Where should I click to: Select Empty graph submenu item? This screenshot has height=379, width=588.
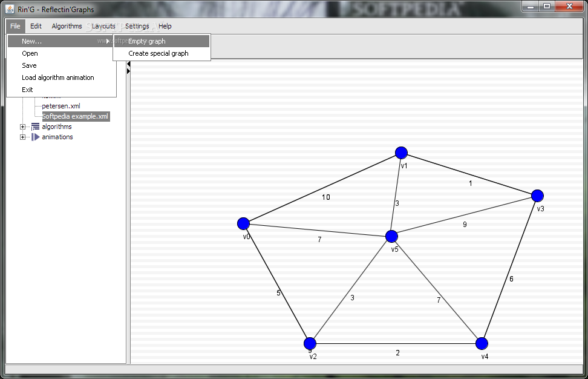pyautogui.click(x=162, y=41)
